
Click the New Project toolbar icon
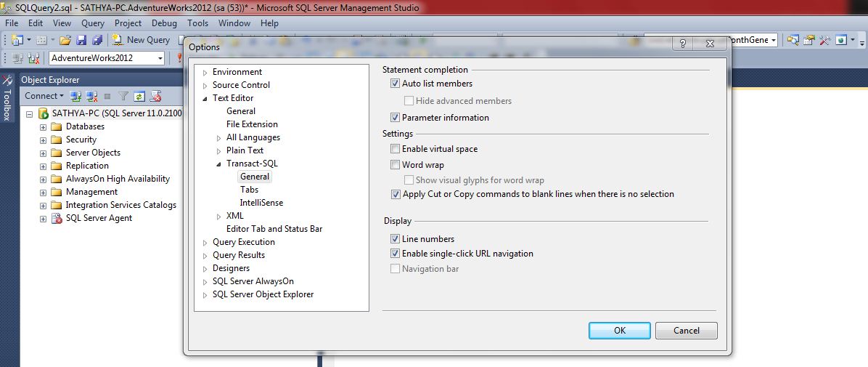coord(17,40)
